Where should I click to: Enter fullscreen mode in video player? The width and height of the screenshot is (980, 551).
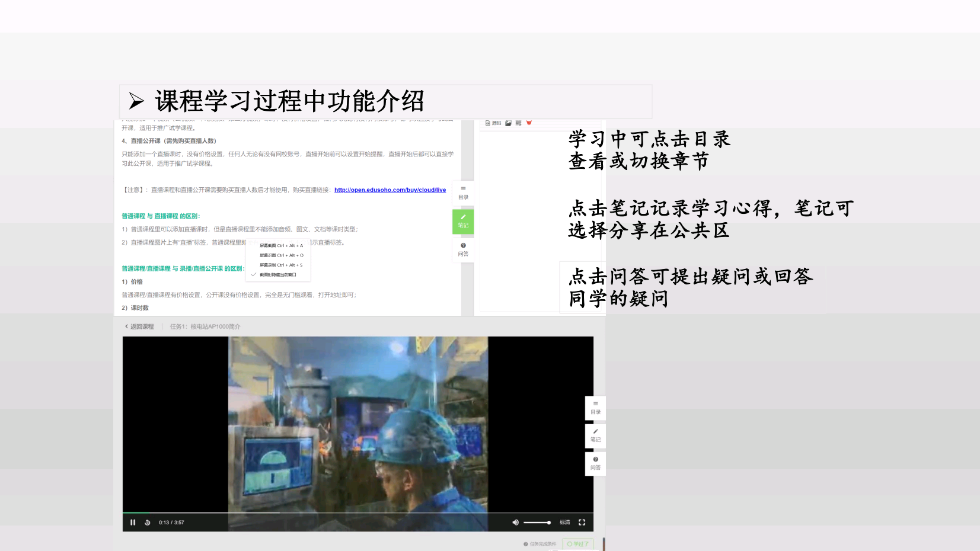tap(582, 523)
